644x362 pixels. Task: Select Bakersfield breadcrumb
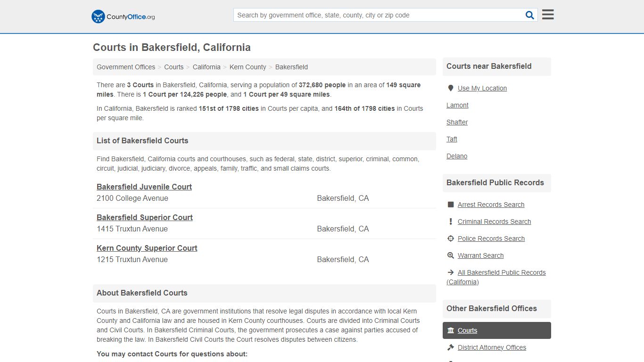[x=291, y=67]
